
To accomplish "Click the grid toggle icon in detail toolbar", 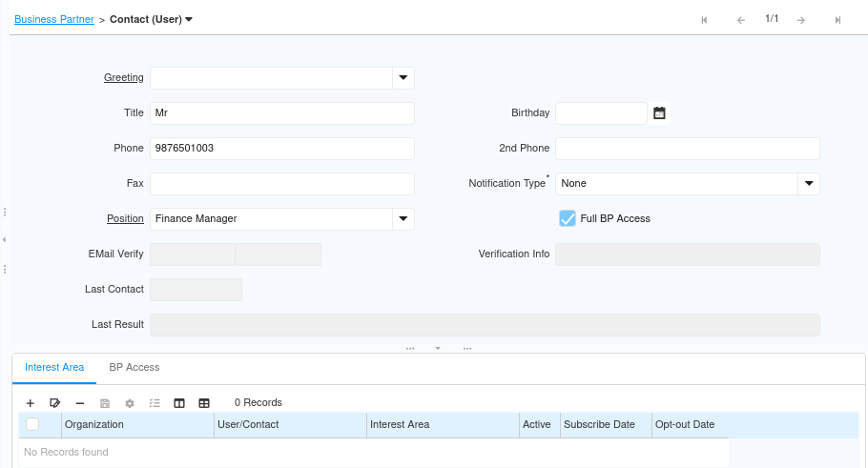I will 204,403.
